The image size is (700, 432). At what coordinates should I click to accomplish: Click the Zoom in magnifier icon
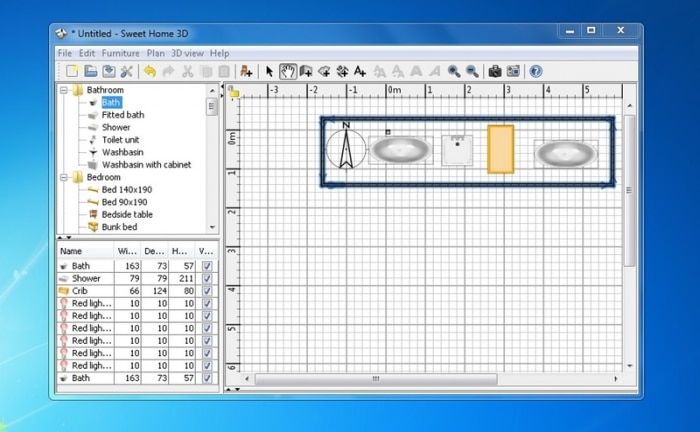[x=454, y=71]
